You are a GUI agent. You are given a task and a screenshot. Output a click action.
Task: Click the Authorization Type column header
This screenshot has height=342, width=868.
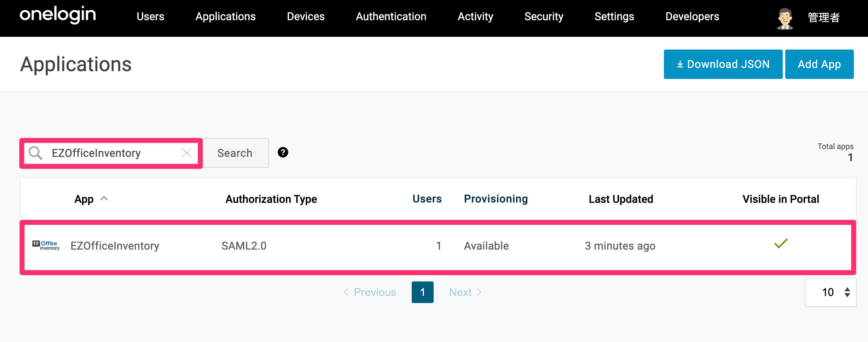coord(271,199)
